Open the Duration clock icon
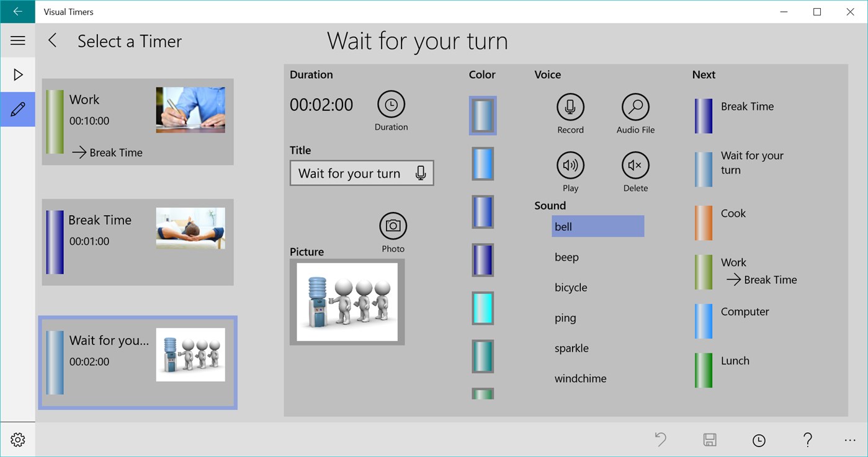The width and height of the screenshot is (868, 457). click(391, 104)
